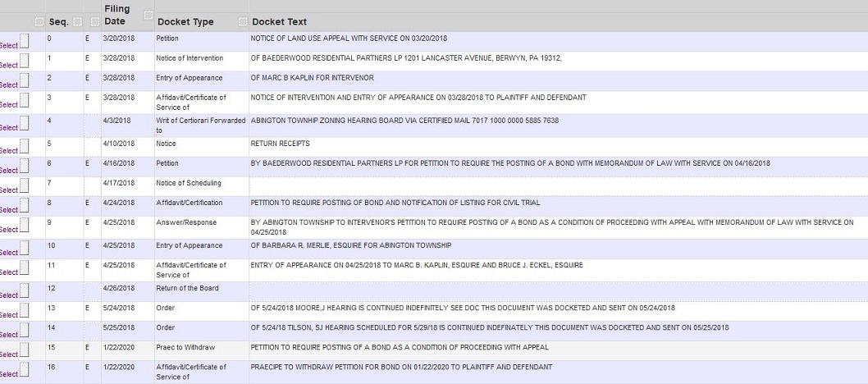Screen dimensions: 868x384
Task: Open document icon for Praec to Withdraw row
Action: [x=25, y=350]
